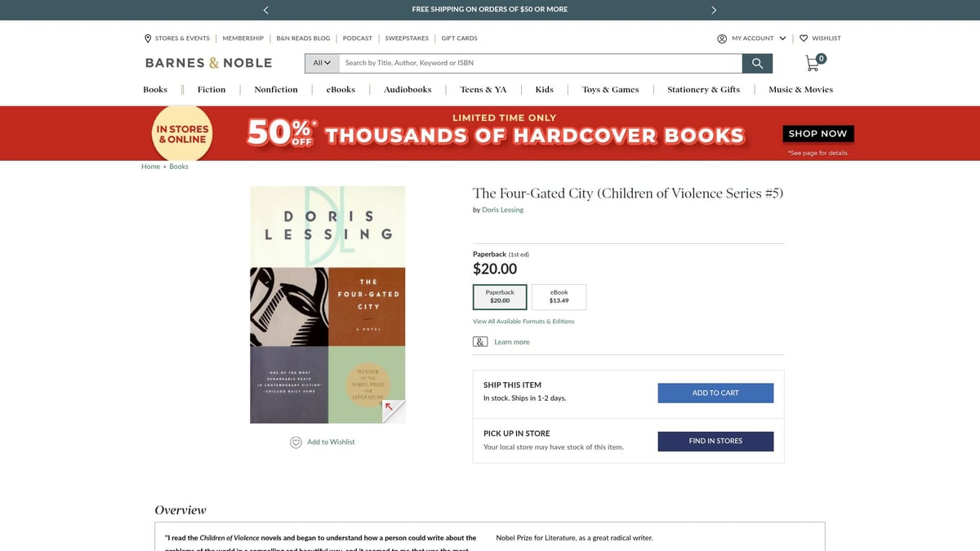Image resolution: width=980 pixels, height=551 pixels.
Task: Click the Add to Wishlist heart icon
Action: tap(296, 442)
